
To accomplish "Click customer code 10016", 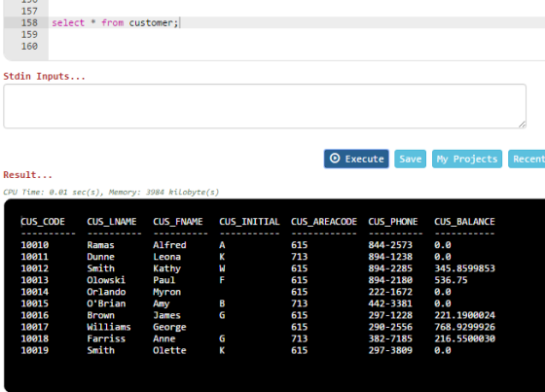I will tap(35, 315).
